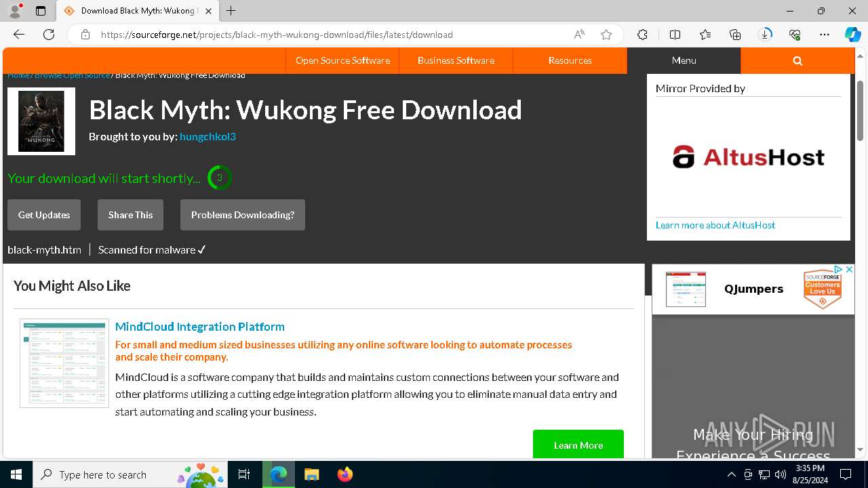Image resolution: width=868 pixels, height=488 pixels.
Task: Click the QJumpers ad banner
Action: coord(753,289)
